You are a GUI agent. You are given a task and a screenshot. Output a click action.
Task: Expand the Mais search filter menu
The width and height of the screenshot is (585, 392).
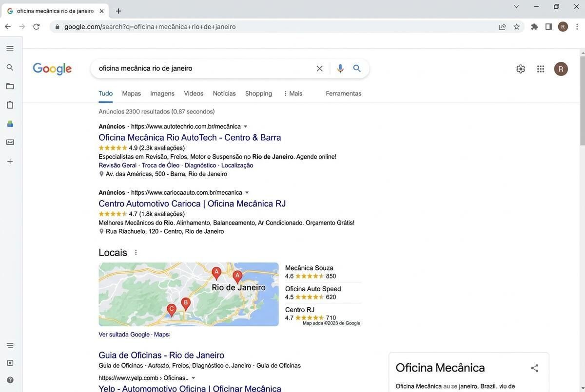coord(292,93)
